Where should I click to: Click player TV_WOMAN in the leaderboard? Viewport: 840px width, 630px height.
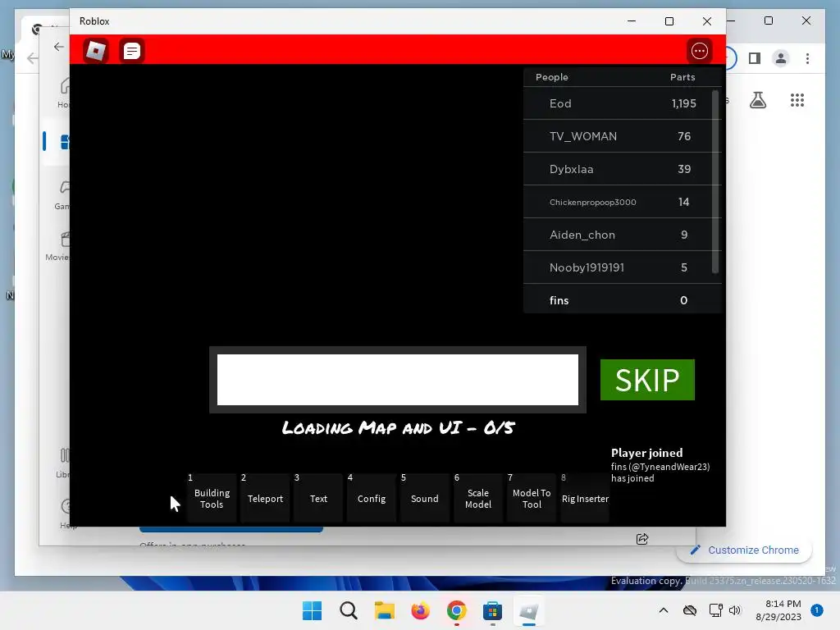coord(622,136)
